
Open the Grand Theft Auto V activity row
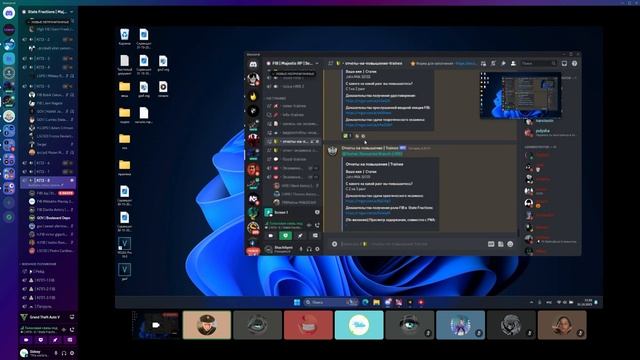(48, 317)
